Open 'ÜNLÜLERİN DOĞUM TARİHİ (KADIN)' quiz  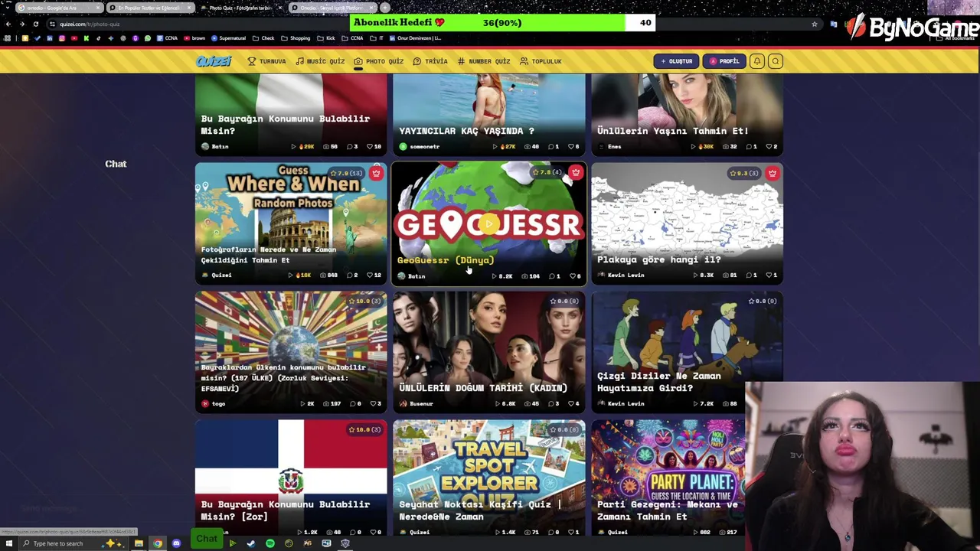[488, 352]
